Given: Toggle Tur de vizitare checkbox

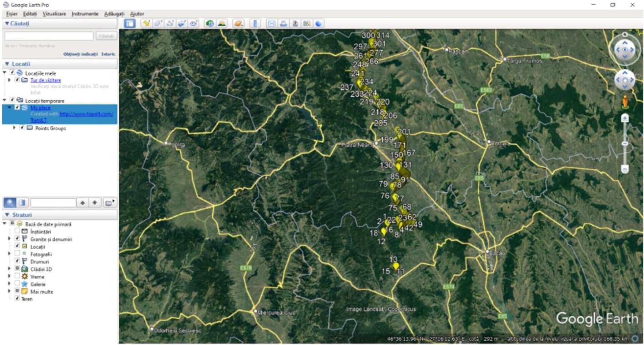Looking at the screenshot, I should [17, 80].
